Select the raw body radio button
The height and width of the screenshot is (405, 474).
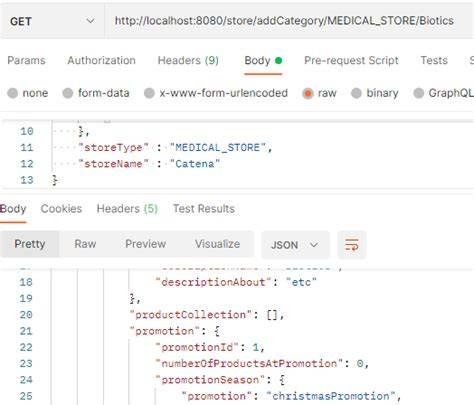pos(320,93)
